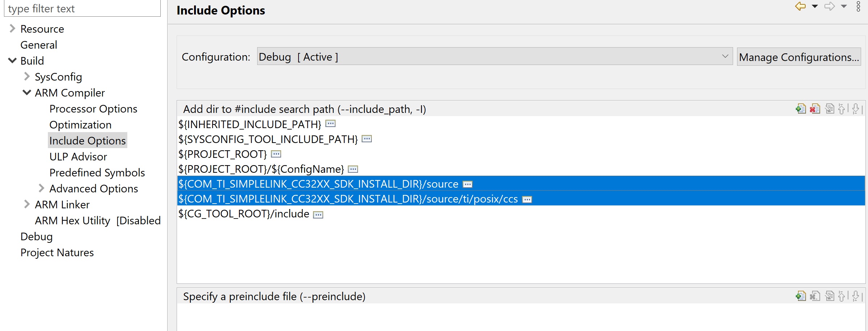
Task: Click ellipsis next to ${SYSCONFIG_TOOL_INCLUDE_PATH}
Action: (367, 139)
